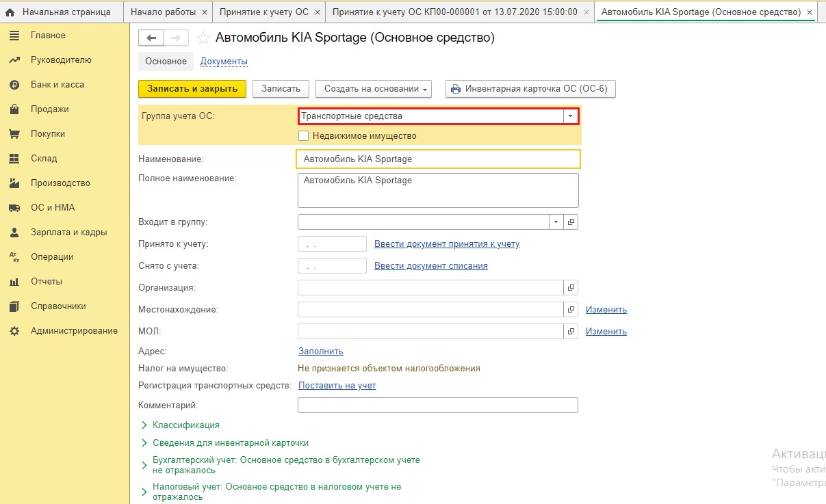Click the Справочники book icon
Screen dimensions: 826x504
tap(14, 306)
